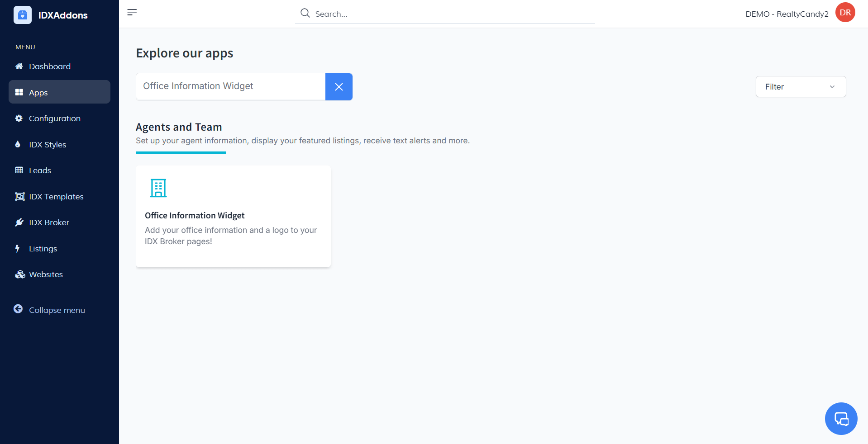Select IDX Templates in sidebar
Image resolution: width=868 pixels, height=444 pixels.
pos(56,197)
